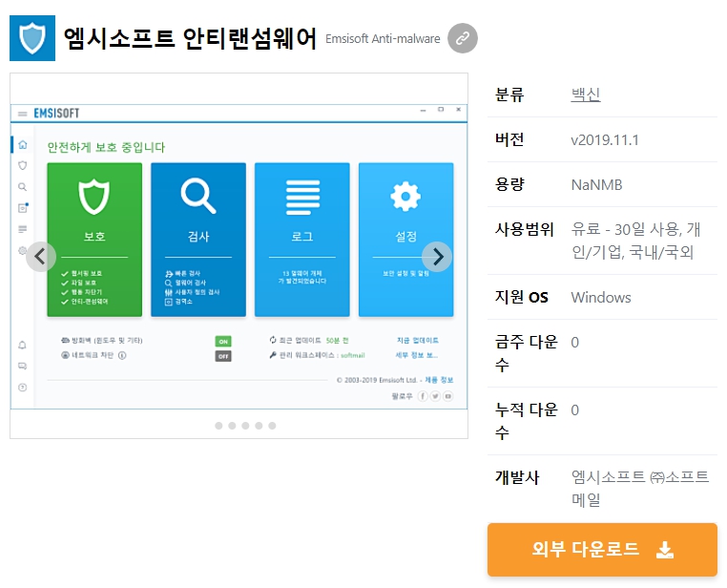Image resolution: width=727 pixels, height=588 pixels.
Task: Toggle the firewall ON switch
Action: (x=223, y=342)
